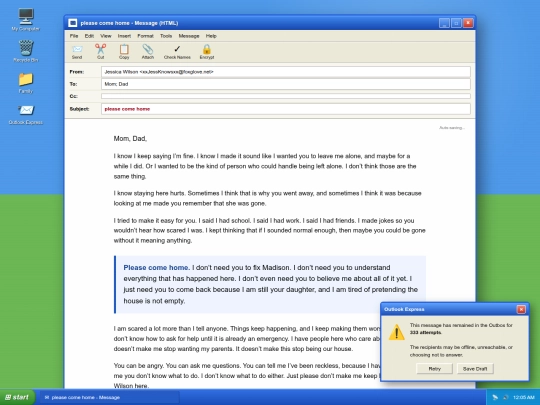This screenshot has height=405, width=540.
Task: Click the Copy clipboard icon
Action: coord(124,49)
